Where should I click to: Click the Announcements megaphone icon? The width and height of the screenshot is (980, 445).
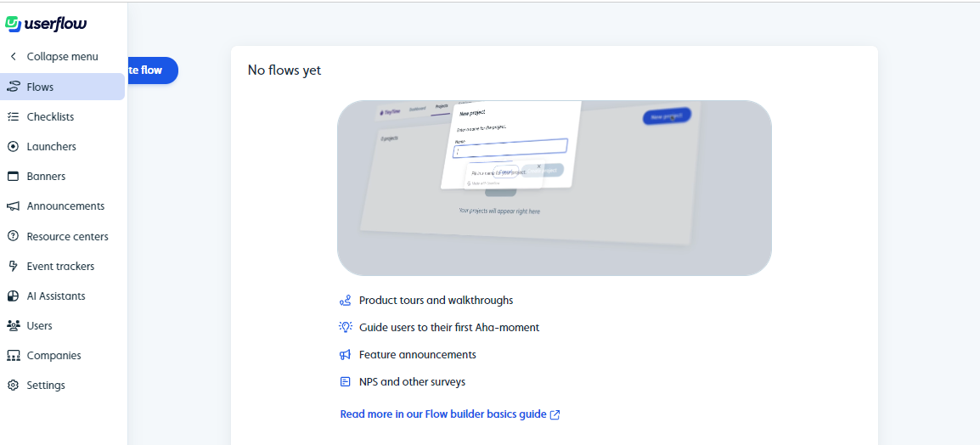(x=13, y=206)
